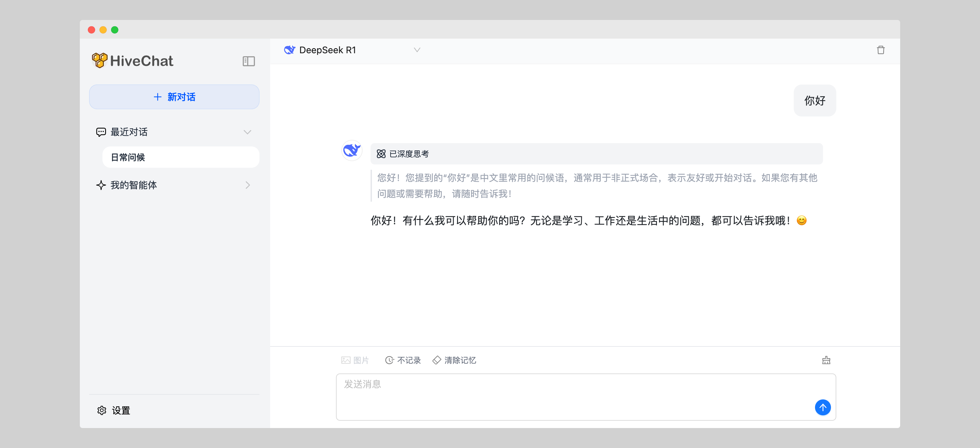Image resolution: width=980 pixels, height=448 pixels.
Task: Send message with the blue arrow icon
Action: coord(823,408)
